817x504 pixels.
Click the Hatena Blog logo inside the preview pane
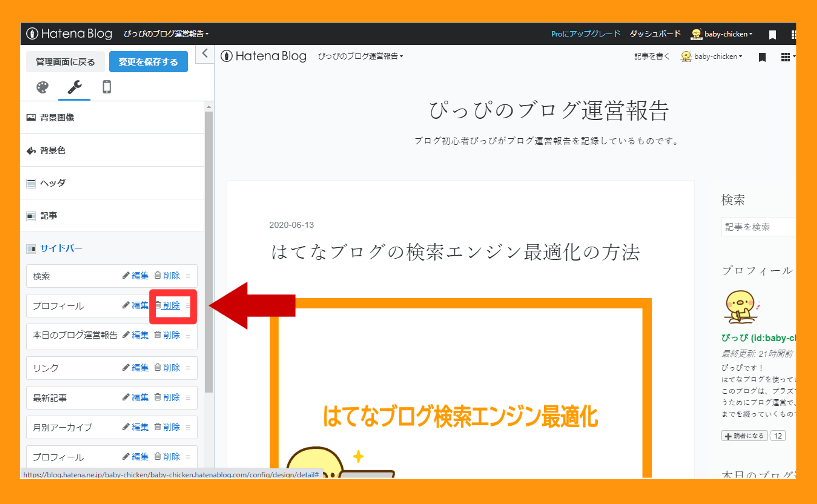264,56
